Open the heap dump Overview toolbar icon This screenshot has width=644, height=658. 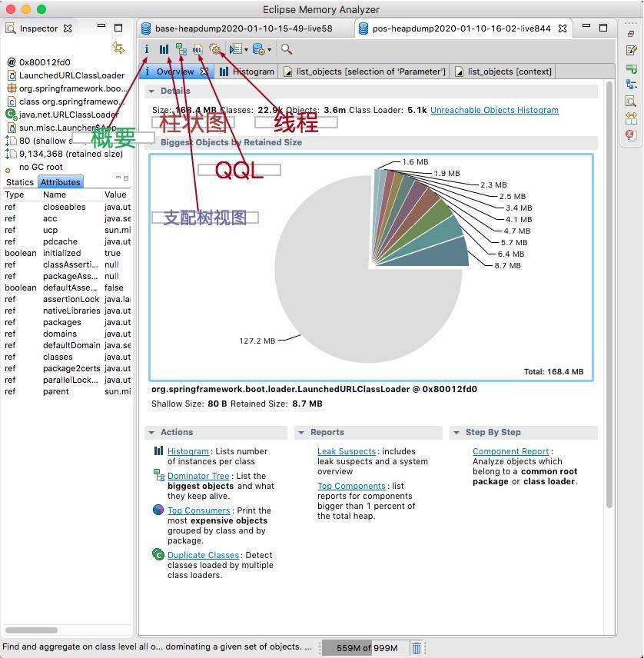147,49
